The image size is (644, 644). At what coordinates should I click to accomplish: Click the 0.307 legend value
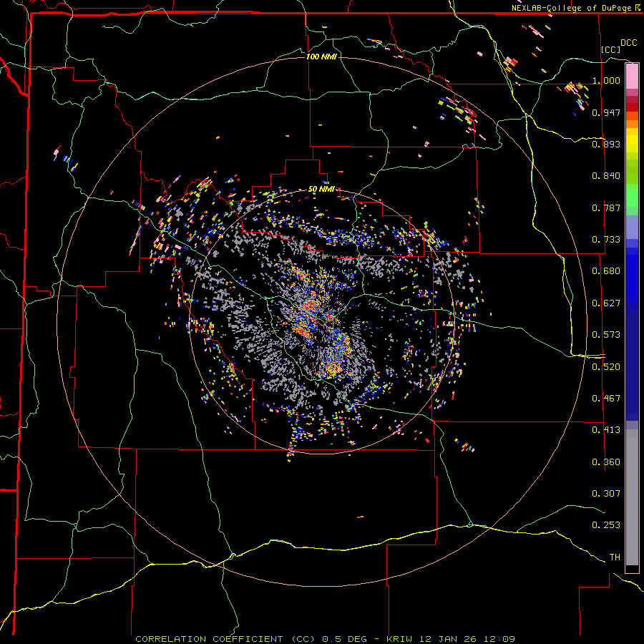pyautogui.click(x=606, y=494)
